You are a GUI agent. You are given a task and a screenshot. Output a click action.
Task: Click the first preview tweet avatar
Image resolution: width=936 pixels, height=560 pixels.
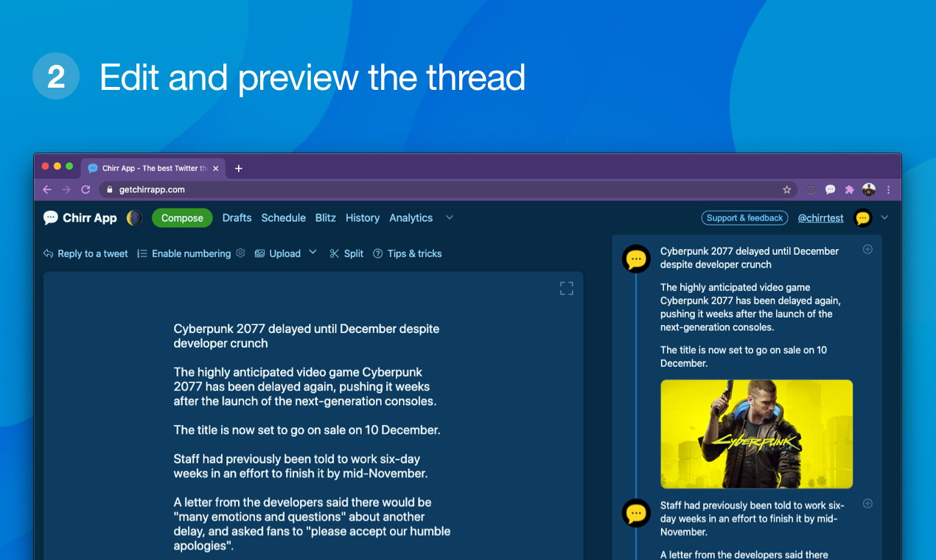coord(636,259)
